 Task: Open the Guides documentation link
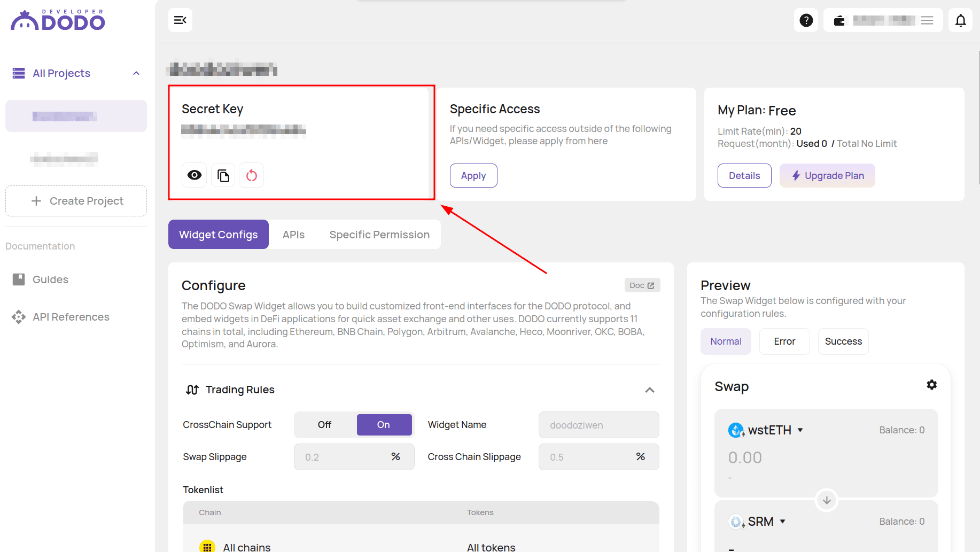pyautogui.click(x=50, y=279)
